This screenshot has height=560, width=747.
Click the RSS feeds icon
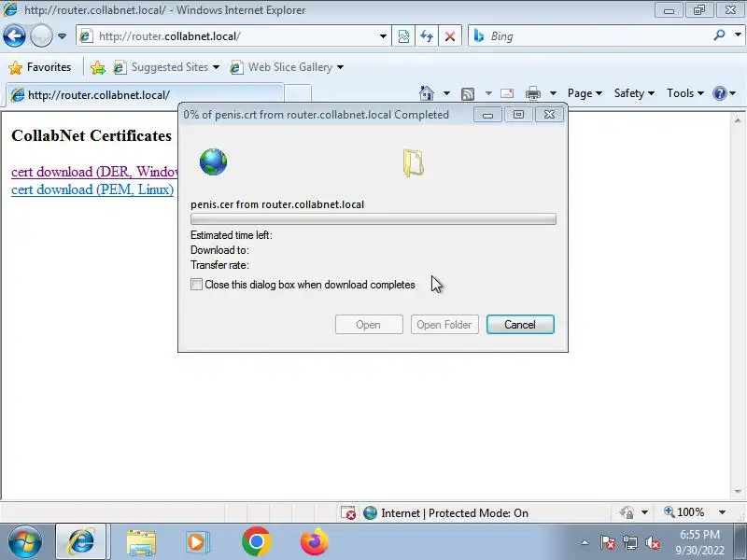point(468,94)
